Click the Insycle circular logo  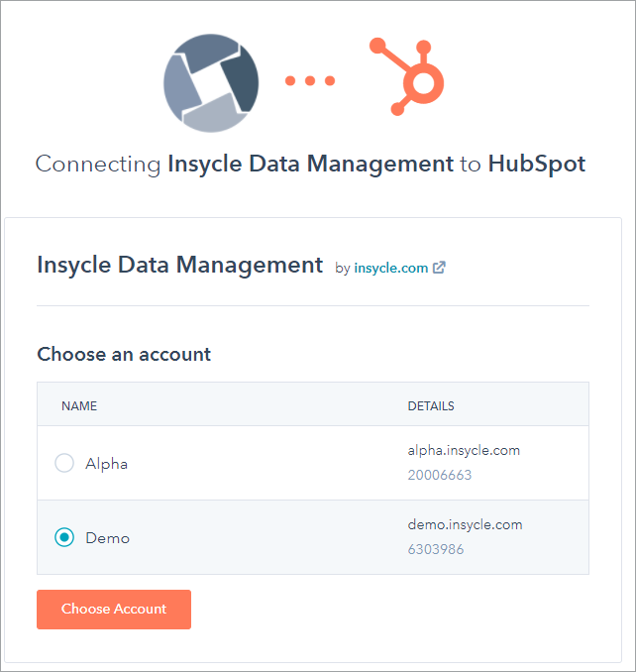pyautogui.click(x=211, y=83)
